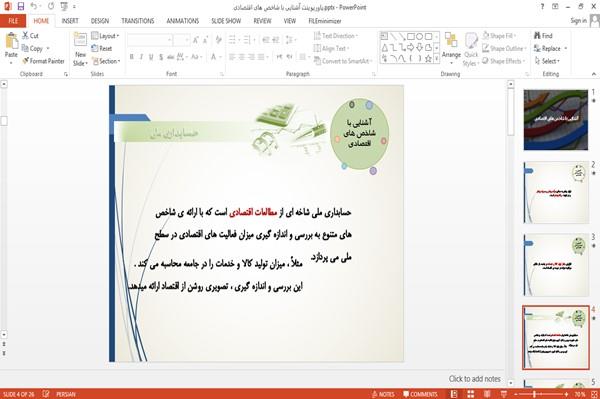Image resolution: width=600 pixels, height=399 pixels.
Task: Click the Sign in link
Action: 579,21
